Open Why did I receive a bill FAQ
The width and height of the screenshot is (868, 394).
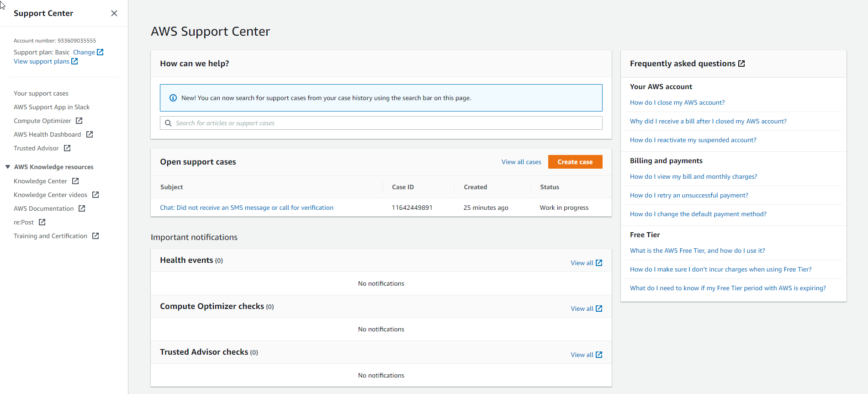[x=708, y=121]
